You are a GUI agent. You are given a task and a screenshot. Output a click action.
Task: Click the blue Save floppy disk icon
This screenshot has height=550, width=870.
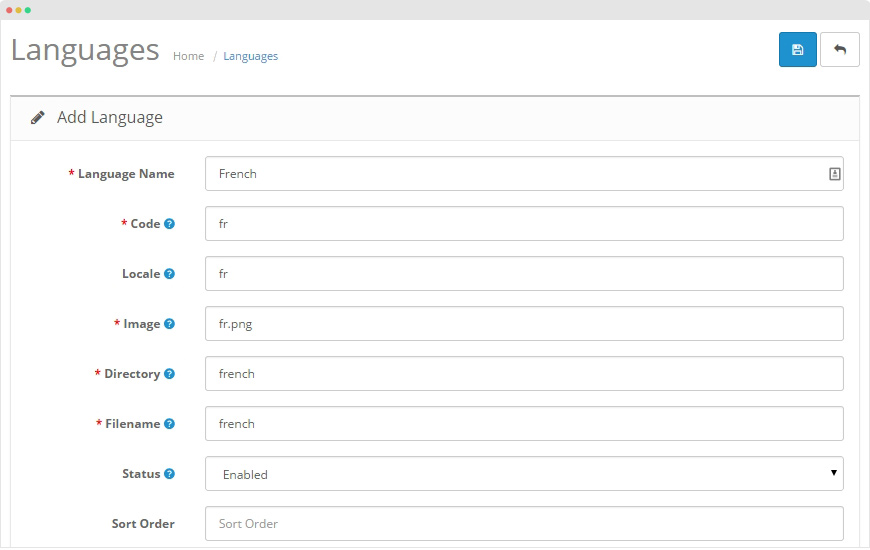797,50
